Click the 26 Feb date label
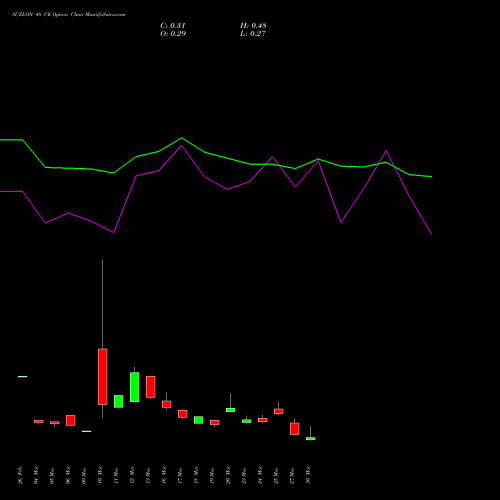This screenshot has height=500, width=500. 20,475
